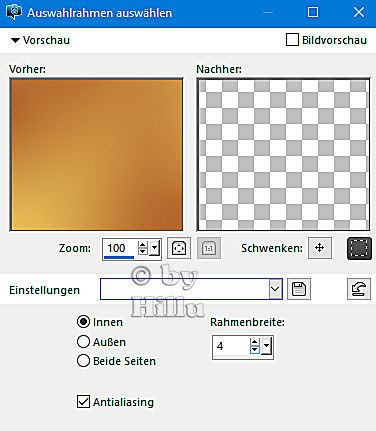Close the Auswahlrahmen auswählen dialog

click(x=359, y=13)
